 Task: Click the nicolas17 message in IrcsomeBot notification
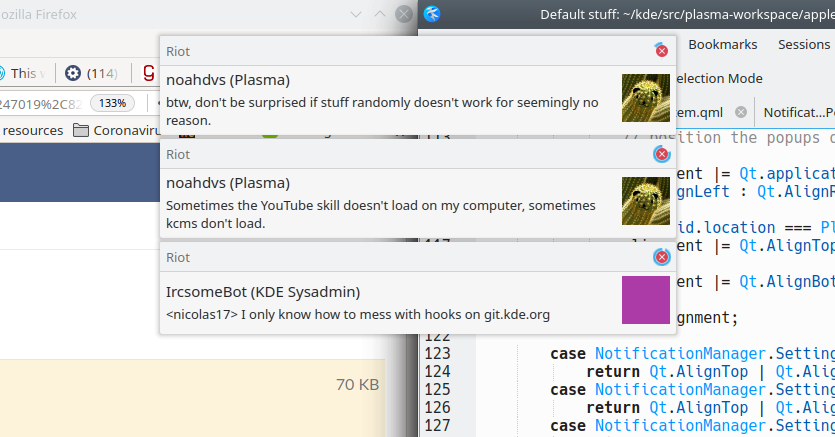[357, 315]
